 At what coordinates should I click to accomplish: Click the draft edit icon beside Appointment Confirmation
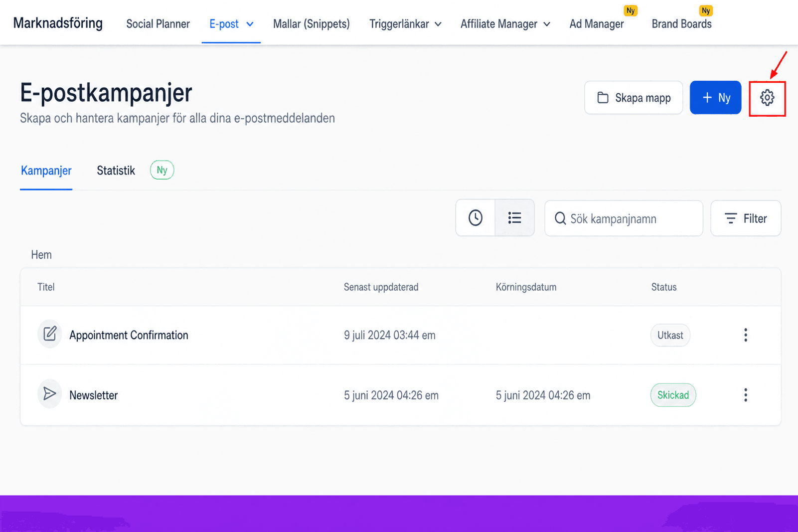(50, 334)
